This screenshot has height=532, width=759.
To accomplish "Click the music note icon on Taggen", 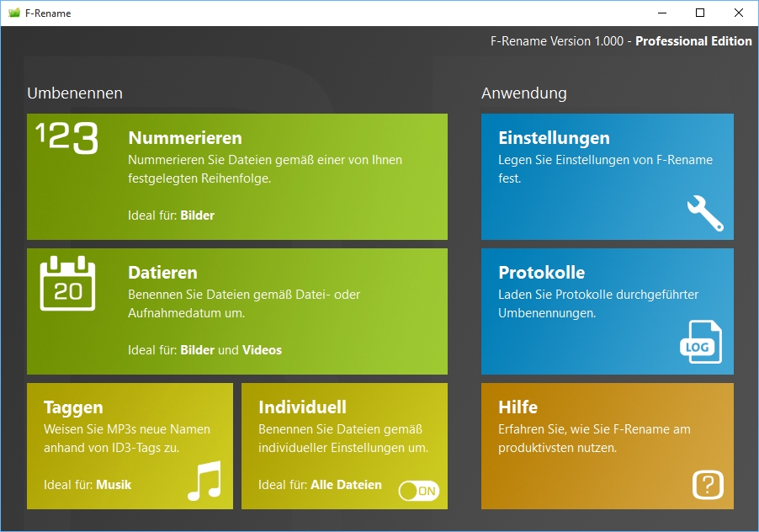I will [204, 480].
